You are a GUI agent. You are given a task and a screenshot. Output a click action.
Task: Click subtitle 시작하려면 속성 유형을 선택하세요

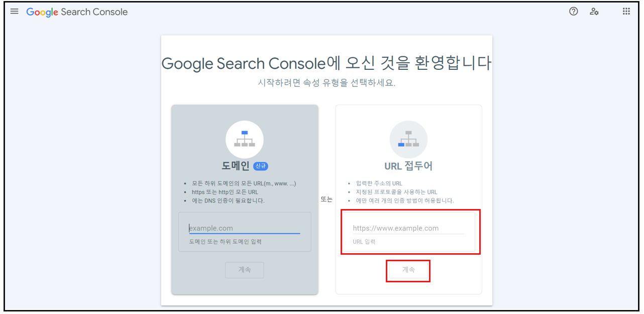(x=327, y=82)
